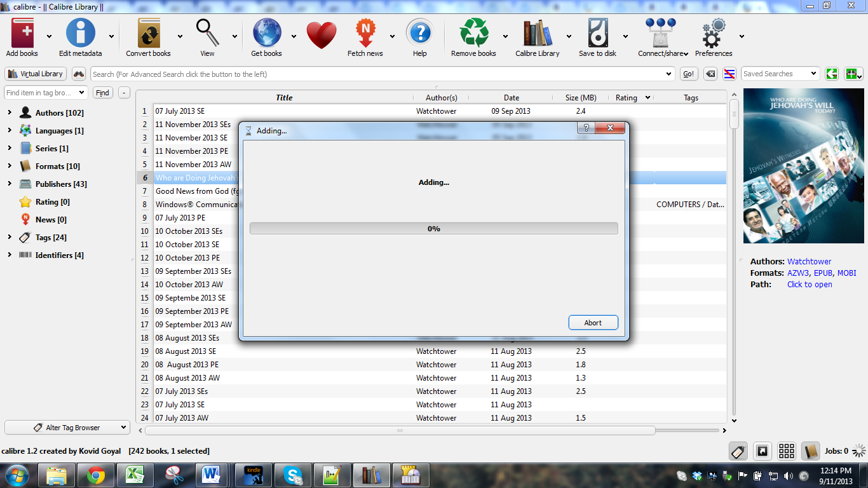Click green copy saved search icon
Viewport: 868px width, 488px height.
pyautogui.click(x=832, y=74)
